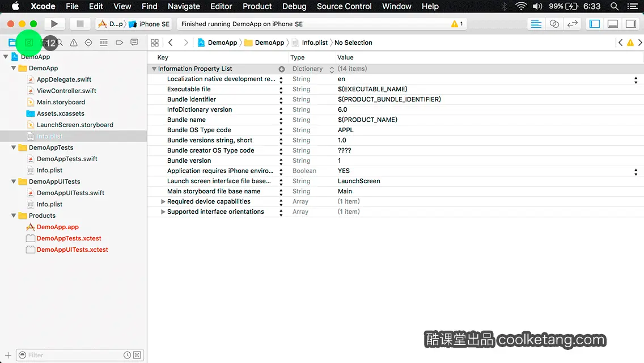Go forward in editor history
This screenshot has height=363, width=644.
coord(185,43)
